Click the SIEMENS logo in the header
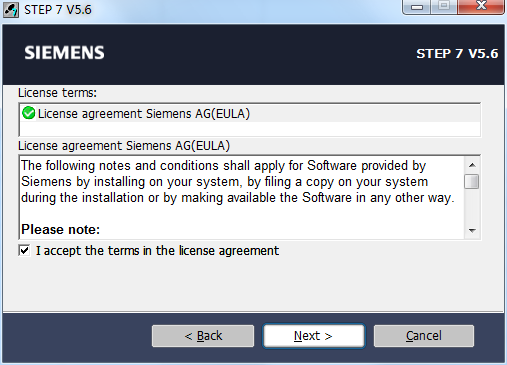Screen dimensions: 507x365 64,53
